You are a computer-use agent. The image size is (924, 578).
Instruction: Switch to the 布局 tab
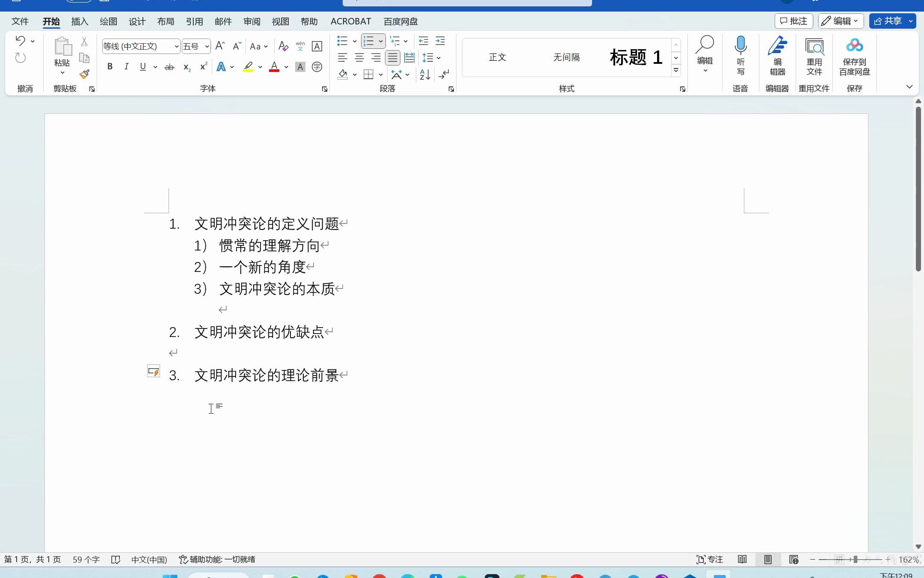(x=166, y=21)
